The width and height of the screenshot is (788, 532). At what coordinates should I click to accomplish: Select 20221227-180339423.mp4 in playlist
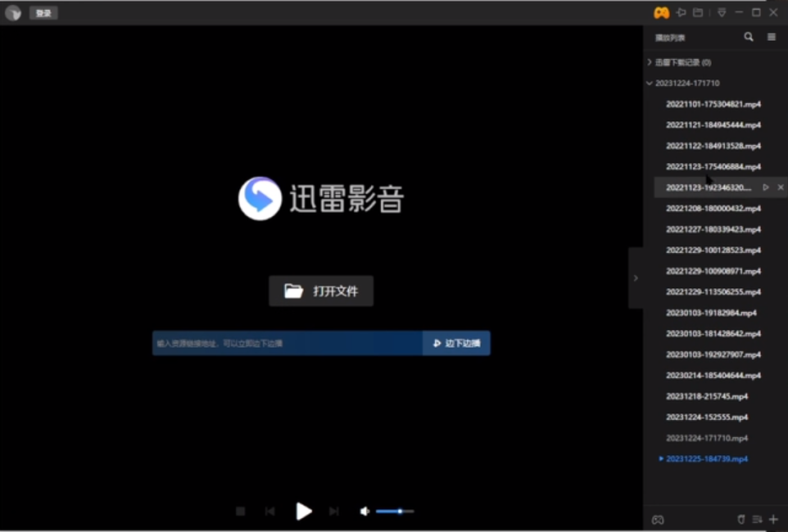713,230
